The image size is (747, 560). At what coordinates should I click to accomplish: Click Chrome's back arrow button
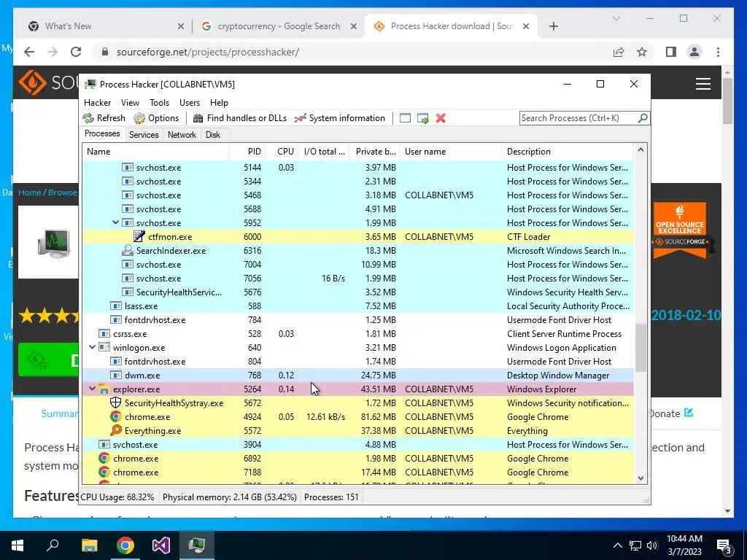[x=29, y=52]
